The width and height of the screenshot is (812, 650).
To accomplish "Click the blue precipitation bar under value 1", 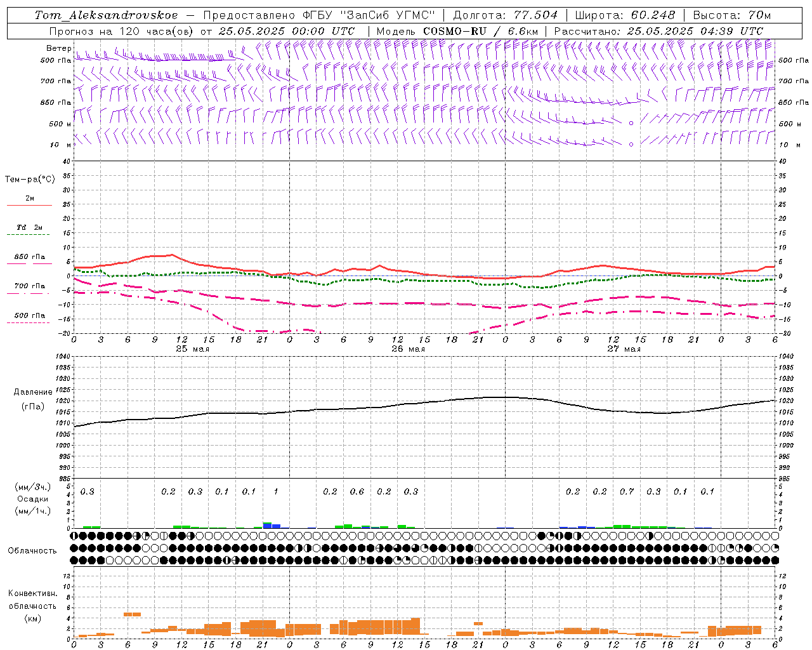I will tap(276, 526).
